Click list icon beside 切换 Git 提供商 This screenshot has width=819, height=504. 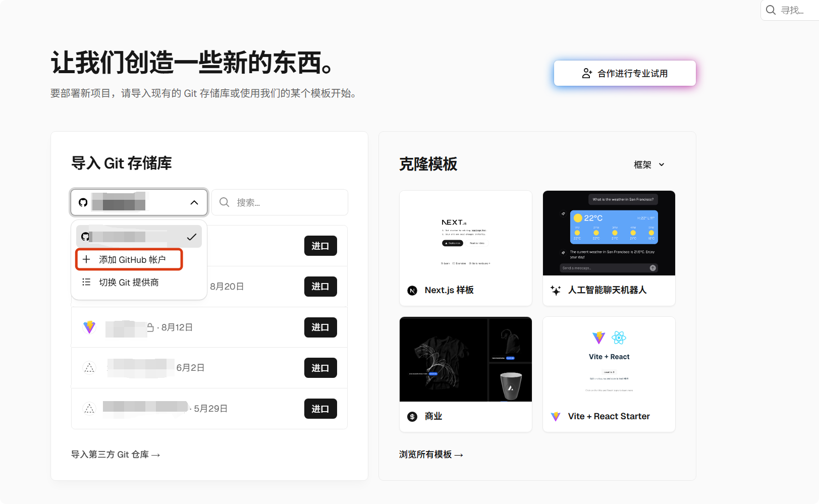click(x=86, y=282)
